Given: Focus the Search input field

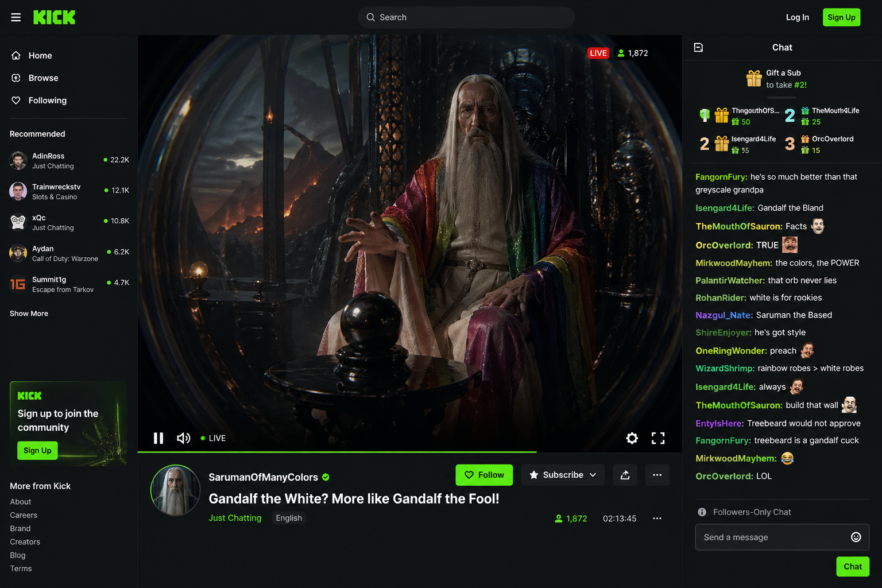Looking at the screenshot, I should (466, 17).
